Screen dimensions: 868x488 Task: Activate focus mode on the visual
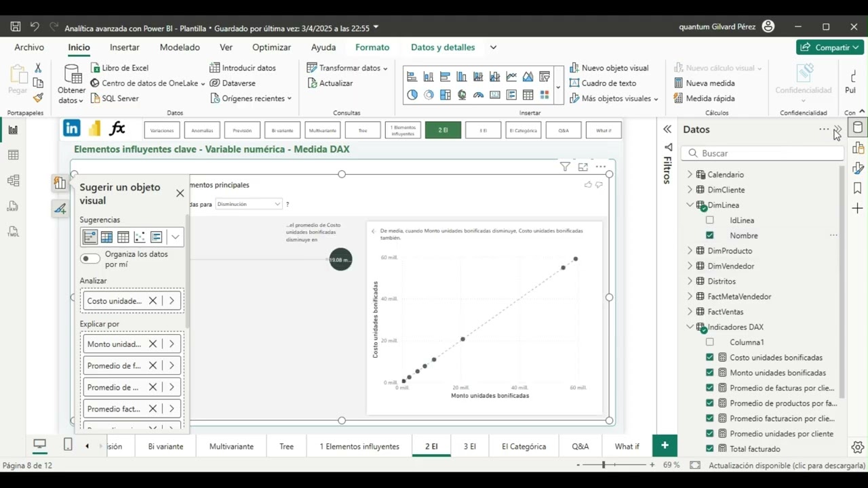583,167
